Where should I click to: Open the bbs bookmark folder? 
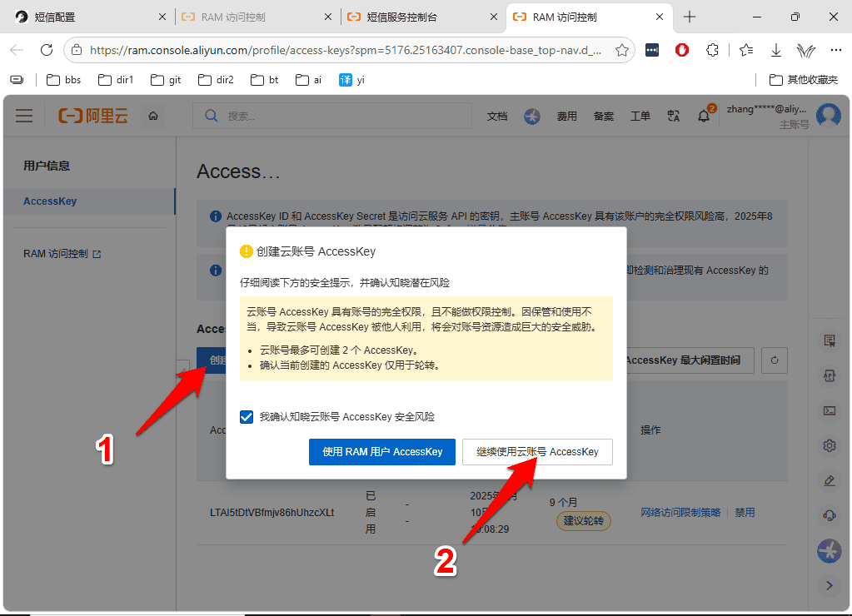point(63,80)
